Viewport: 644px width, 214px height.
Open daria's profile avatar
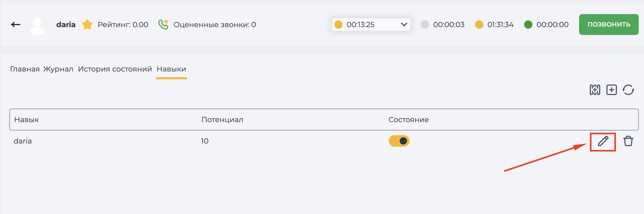point(38,25)
